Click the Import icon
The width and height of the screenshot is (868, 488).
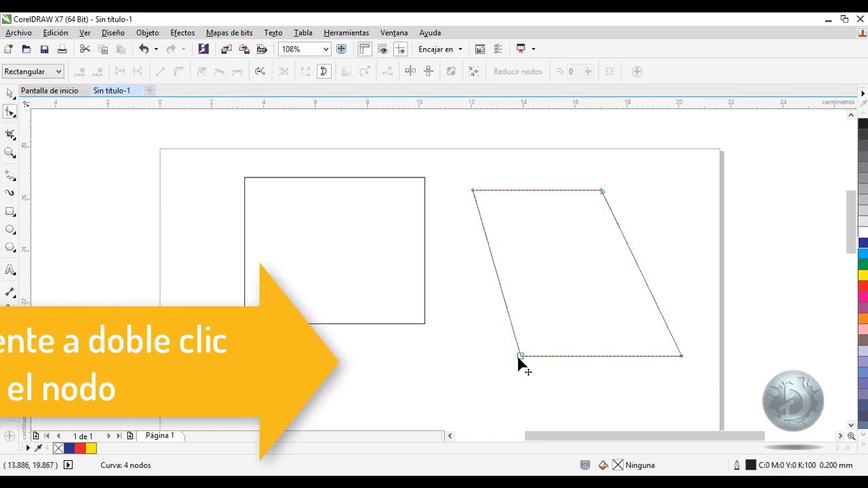[226, 49]
